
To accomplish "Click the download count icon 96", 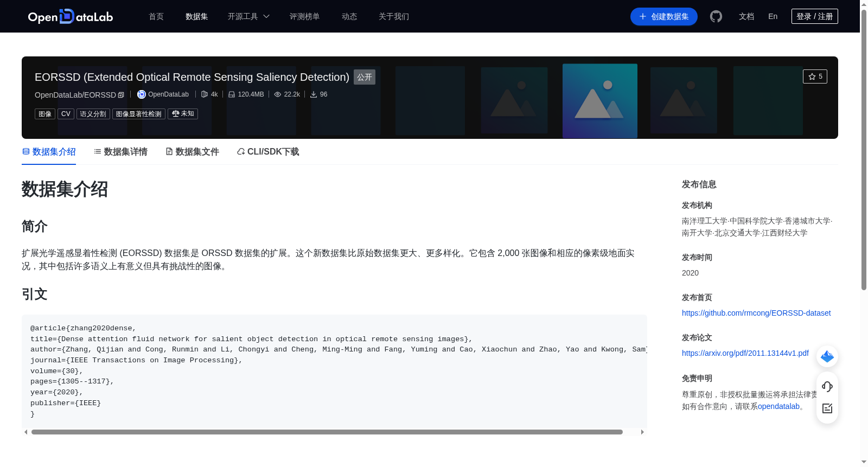I will point(314,94).
